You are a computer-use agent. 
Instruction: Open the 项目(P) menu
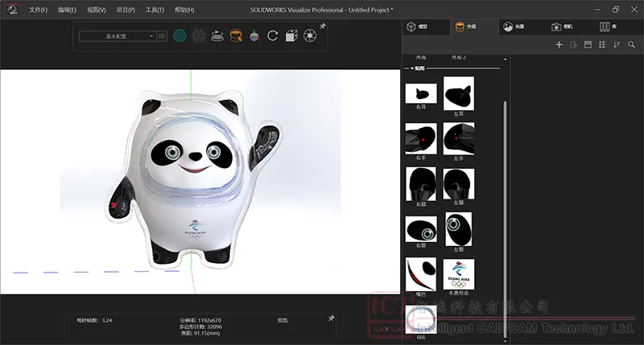(126, 10)
